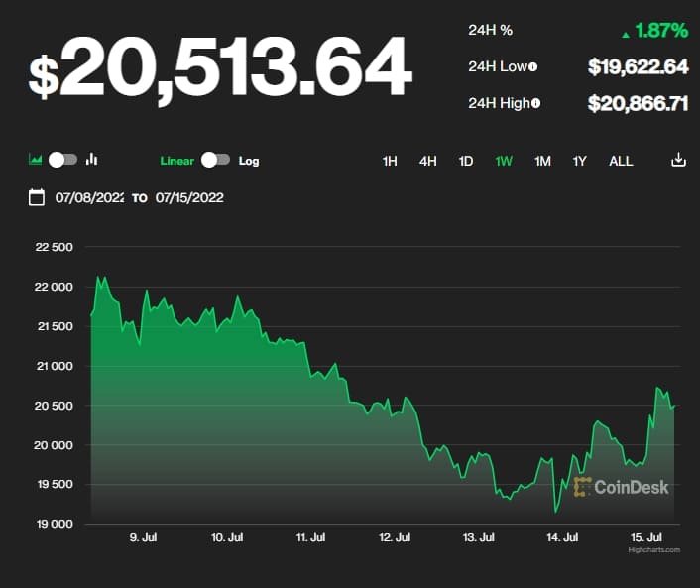Click the 9. Jul x-axis label

(x=143, y=537)
